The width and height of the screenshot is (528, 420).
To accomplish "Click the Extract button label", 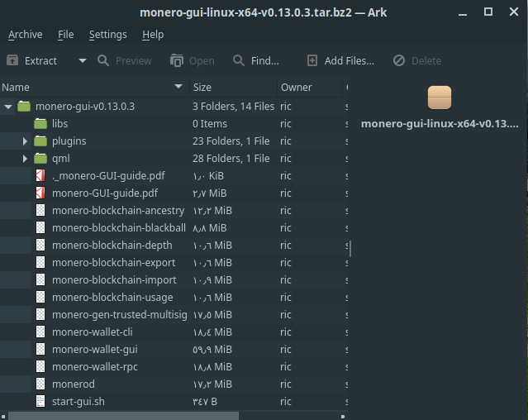I will [x=40, y=61].
